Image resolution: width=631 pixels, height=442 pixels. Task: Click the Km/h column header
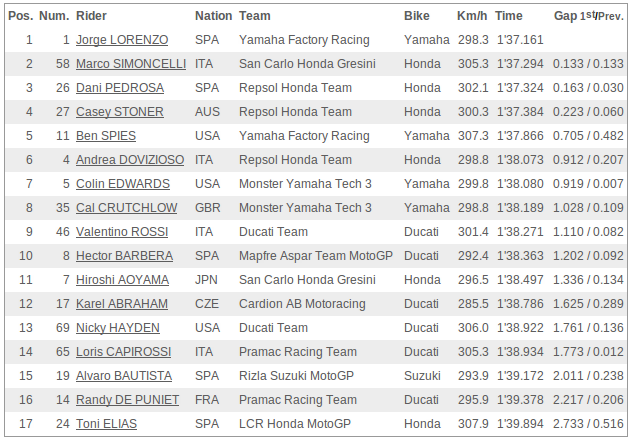coord(472,16)
